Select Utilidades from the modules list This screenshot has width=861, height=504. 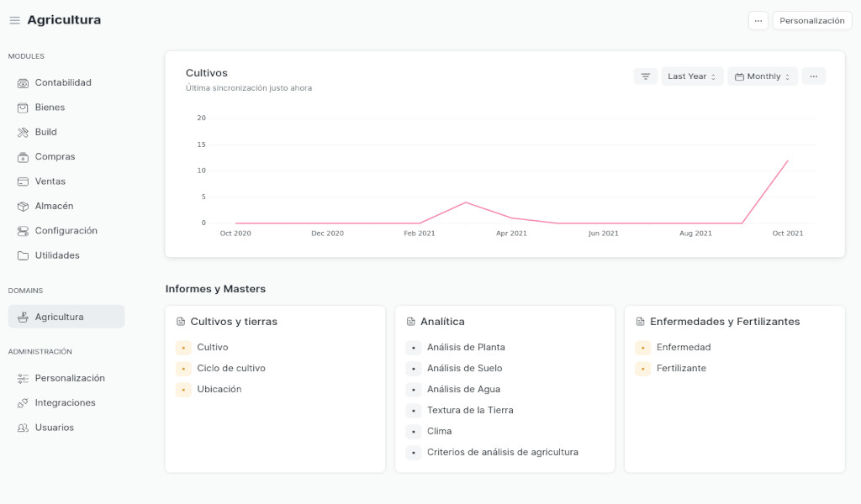(x=57, y=255)
